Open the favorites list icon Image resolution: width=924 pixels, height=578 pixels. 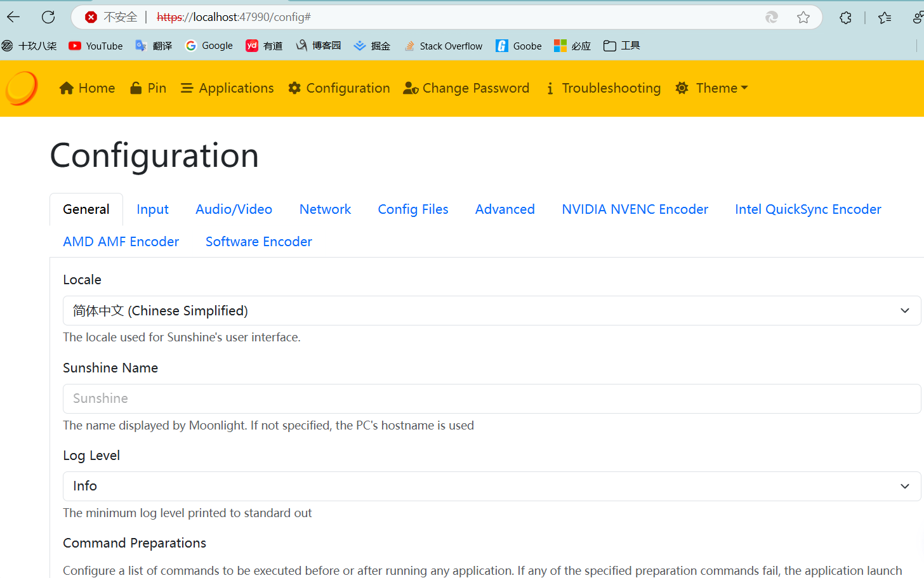coord(885,18)
